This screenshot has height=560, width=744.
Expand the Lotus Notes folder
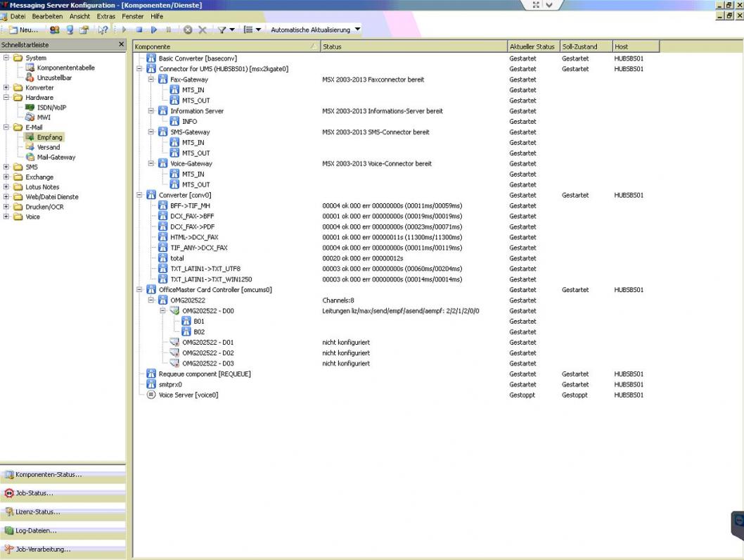pyautogui.click(x=7, y=187)
